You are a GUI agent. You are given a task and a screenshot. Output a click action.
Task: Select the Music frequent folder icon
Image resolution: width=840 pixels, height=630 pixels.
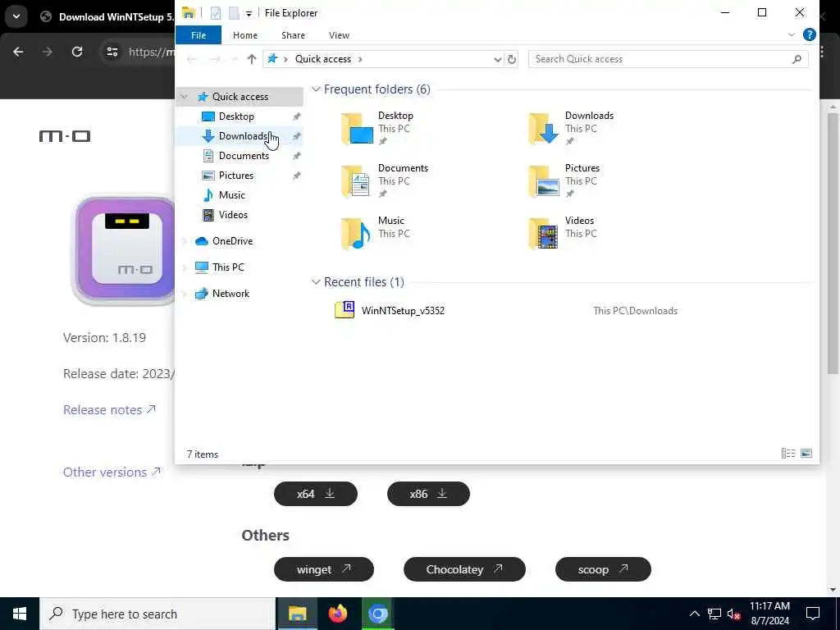[356, 234]
